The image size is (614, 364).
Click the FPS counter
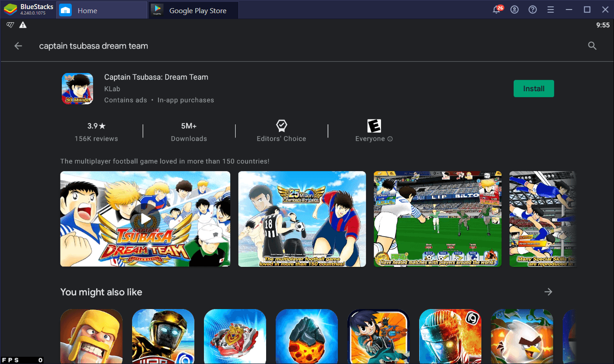(22, 360)
